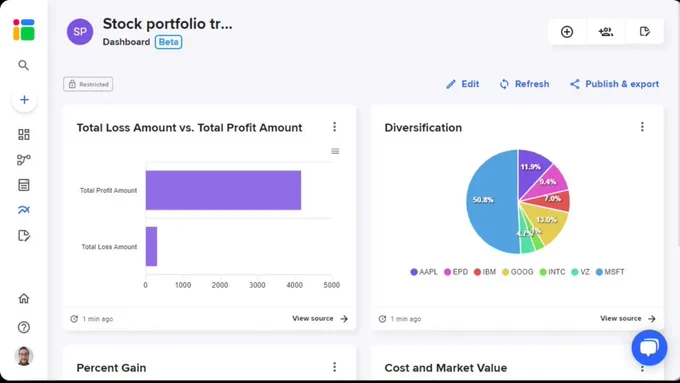This screenshot has height=383, width=680.
Task: Click the circled plus icon at top right
Action: (x=567, y=32)
